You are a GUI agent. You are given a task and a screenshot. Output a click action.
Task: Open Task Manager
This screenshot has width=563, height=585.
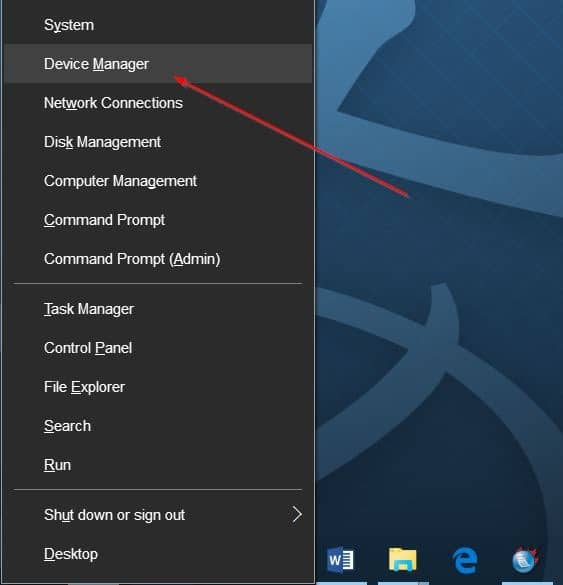click(x=158, y=309)
